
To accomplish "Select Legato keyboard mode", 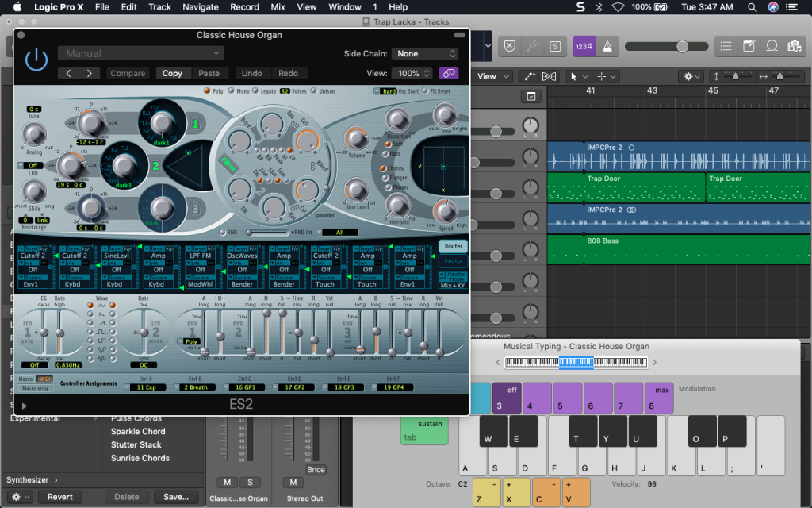I will [x=255, y=90].
